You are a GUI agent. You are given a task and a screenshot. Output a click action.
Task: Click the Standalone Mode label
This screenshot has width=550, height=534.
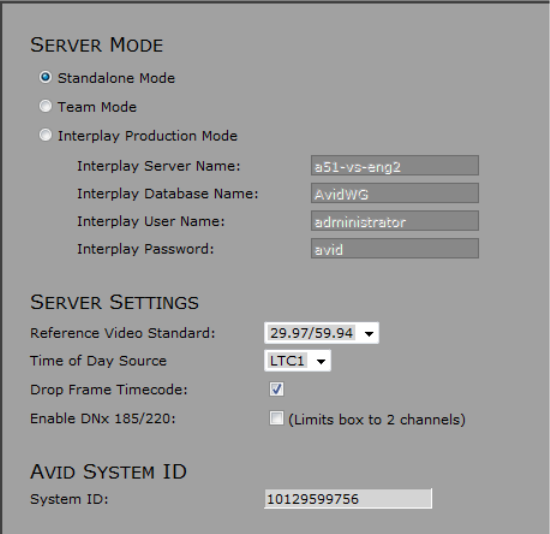[x=116, y=78]
